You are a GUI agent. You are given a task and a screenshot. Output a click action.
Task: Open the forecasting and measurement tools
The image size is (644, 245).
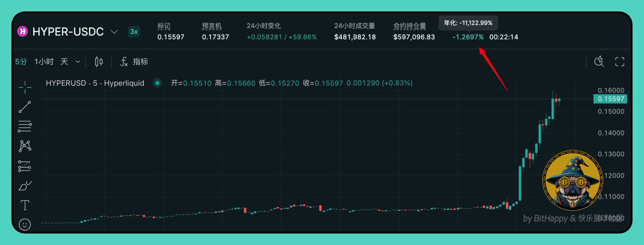click(25, 166)
